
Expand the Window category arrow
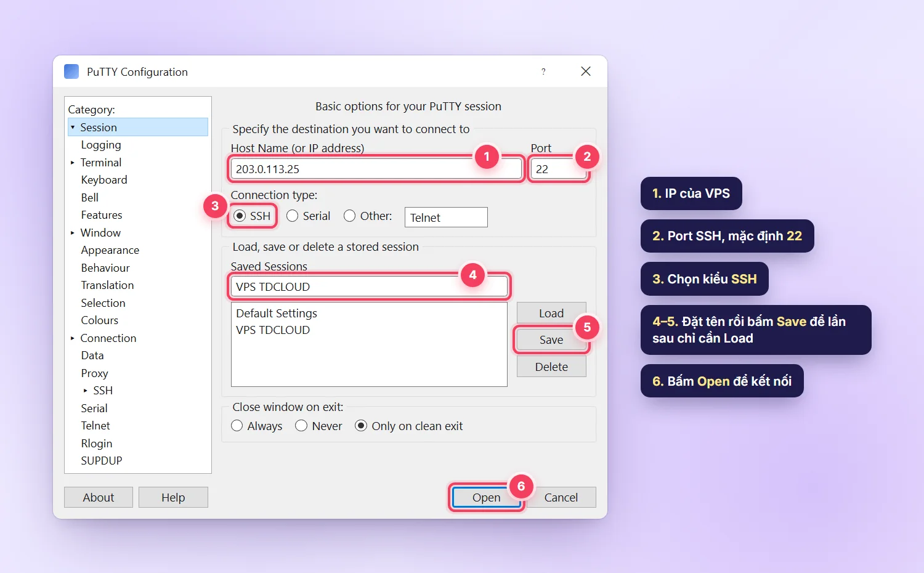[73, 233]
